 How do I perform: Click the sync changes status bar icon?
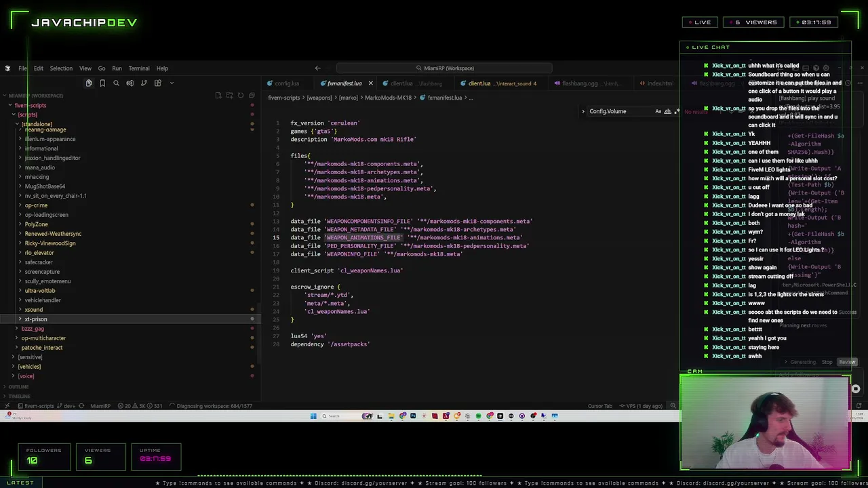pyautogui.click(x=81, y=406)
